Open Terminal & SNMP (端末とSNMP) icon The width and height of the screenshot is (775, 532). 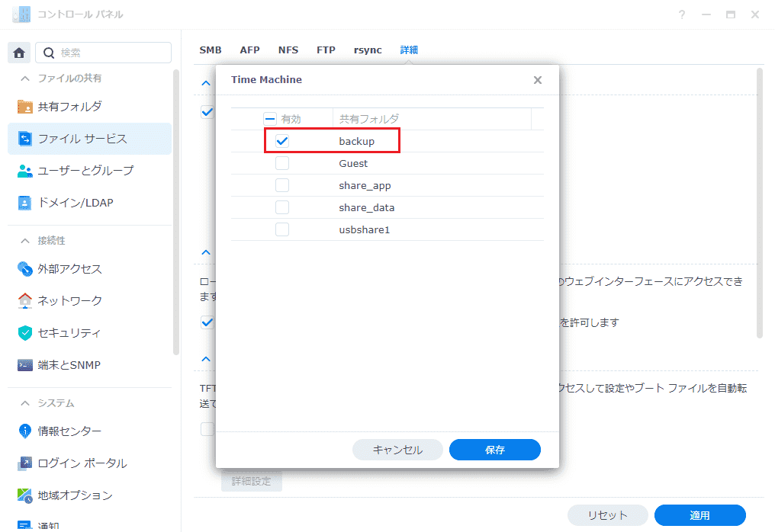pos(24,365)
